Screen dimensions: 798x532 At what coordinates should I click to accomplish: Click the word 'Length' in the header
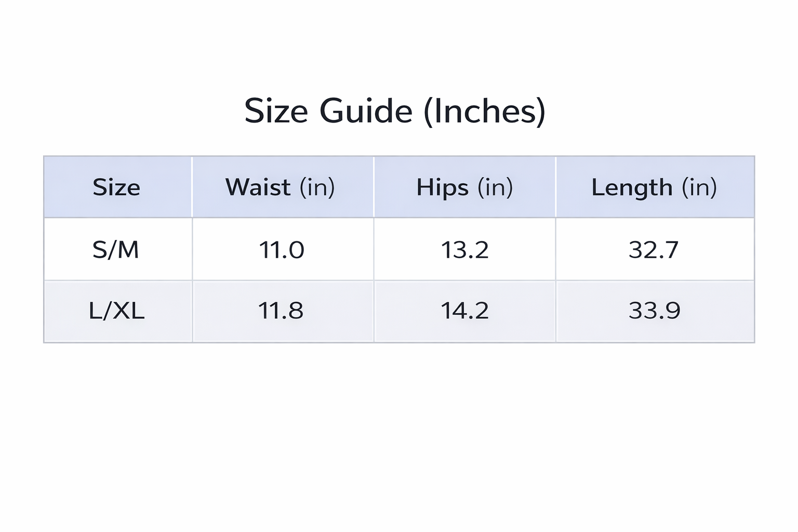(x=632, y=187)
